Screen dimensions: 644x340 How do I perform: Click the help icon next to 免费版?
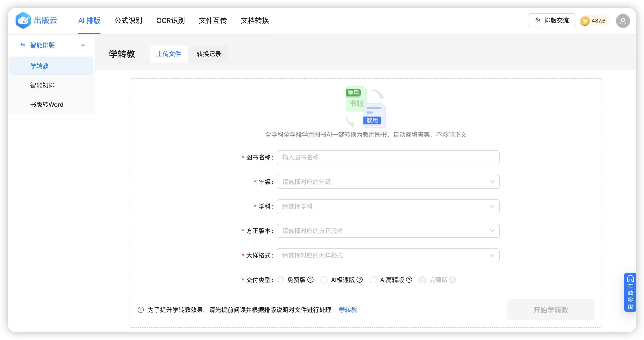click(310, 280)
